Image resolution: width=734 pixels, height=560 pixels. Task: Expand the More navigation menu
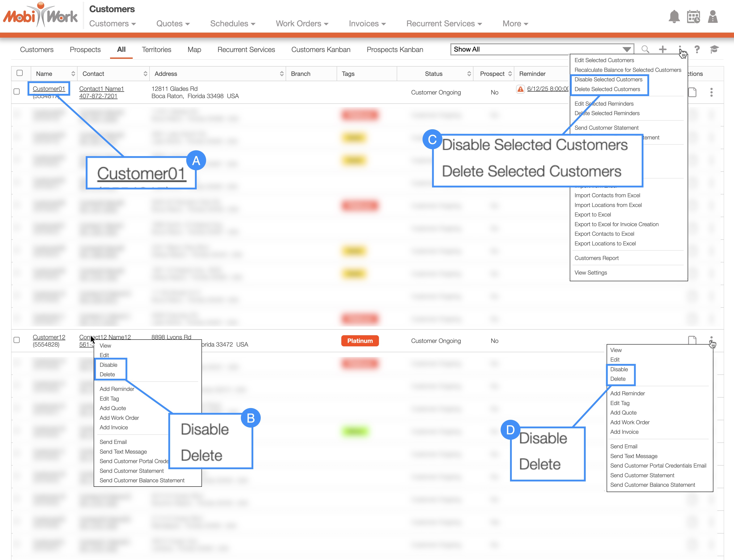point(515,24)
